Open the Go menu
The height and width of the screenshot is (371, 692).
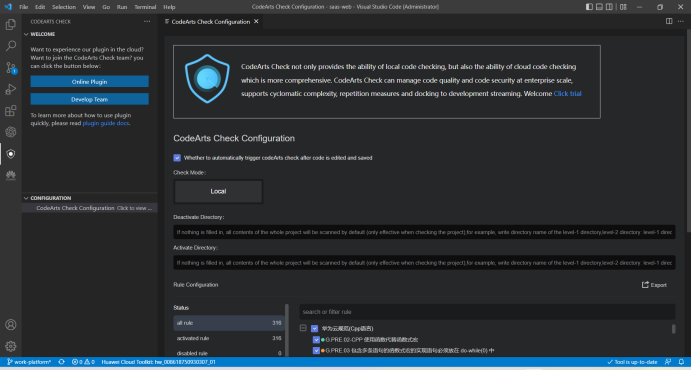pyautogui.click(x=106, y=7)
